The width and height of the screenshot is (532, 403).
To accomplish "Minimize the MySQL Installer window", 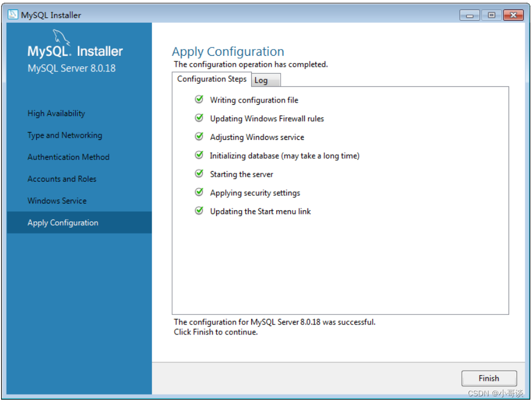I will pos(470,15).
